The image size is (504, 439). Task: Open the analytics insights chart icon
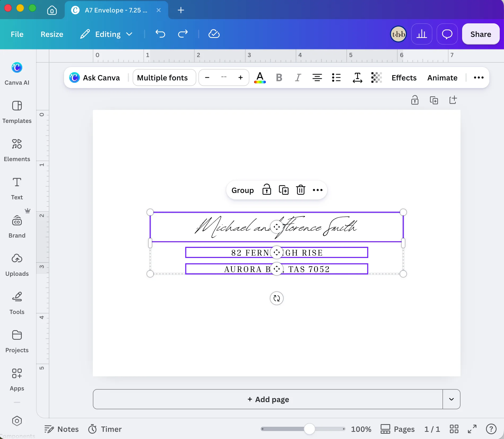[x=422, y=34]
